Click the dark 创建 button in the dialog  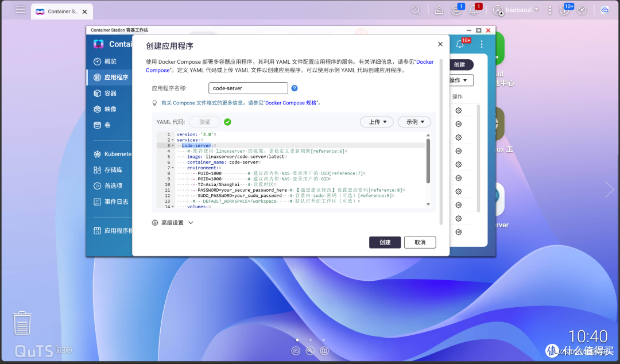click(x=385, y=242)
